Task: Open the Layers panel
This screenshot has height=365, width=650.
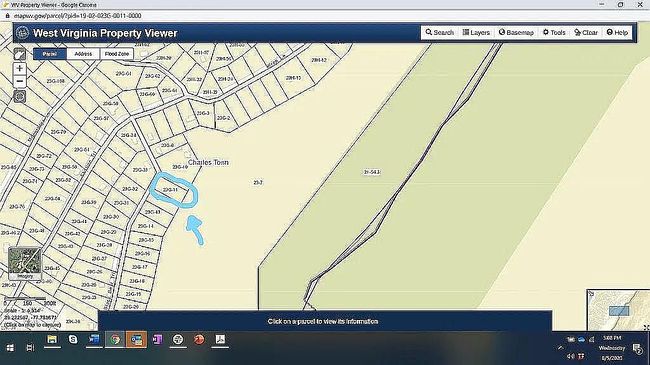Action: [x=476, y=32]
